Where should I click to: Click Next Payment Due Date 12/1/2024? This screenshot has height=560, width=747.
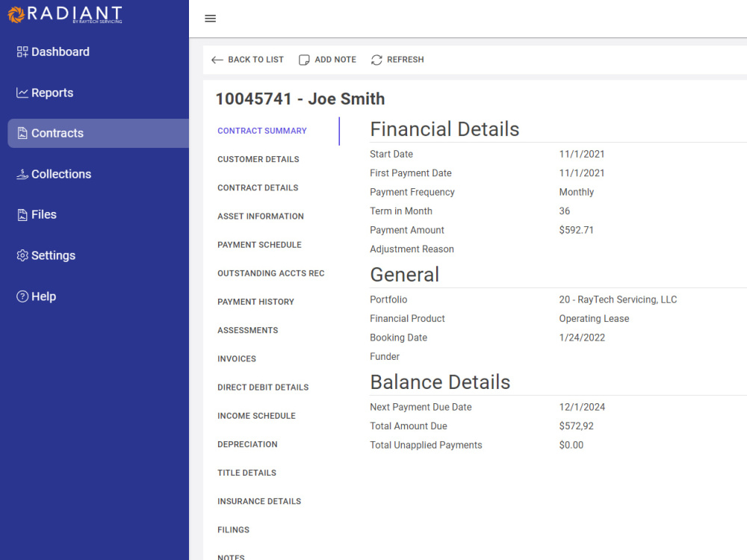click(x=582, y=408)
